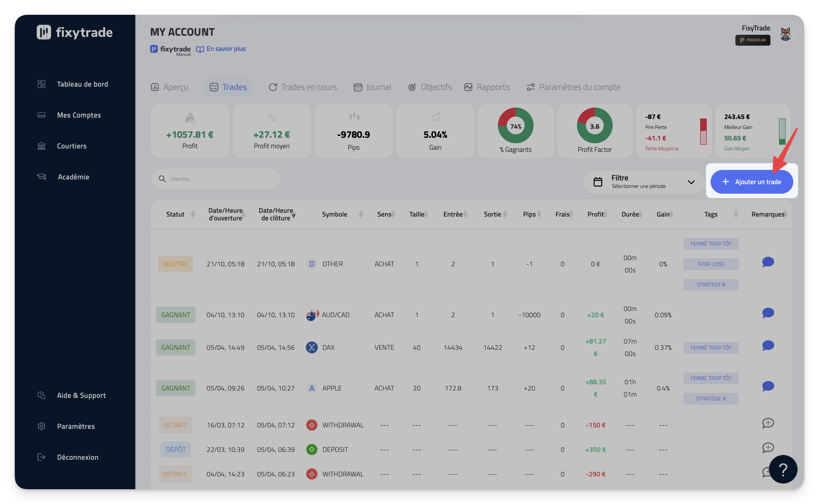
Task: Open Paramètres gear in sidebar
Action: pyautogui.click(x=41, y=426)
